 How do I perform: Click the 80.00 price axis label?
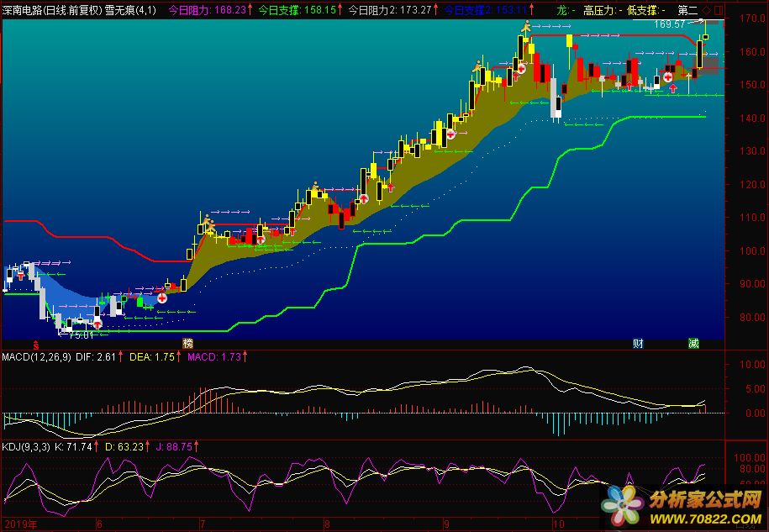click(x=752, y=317)
